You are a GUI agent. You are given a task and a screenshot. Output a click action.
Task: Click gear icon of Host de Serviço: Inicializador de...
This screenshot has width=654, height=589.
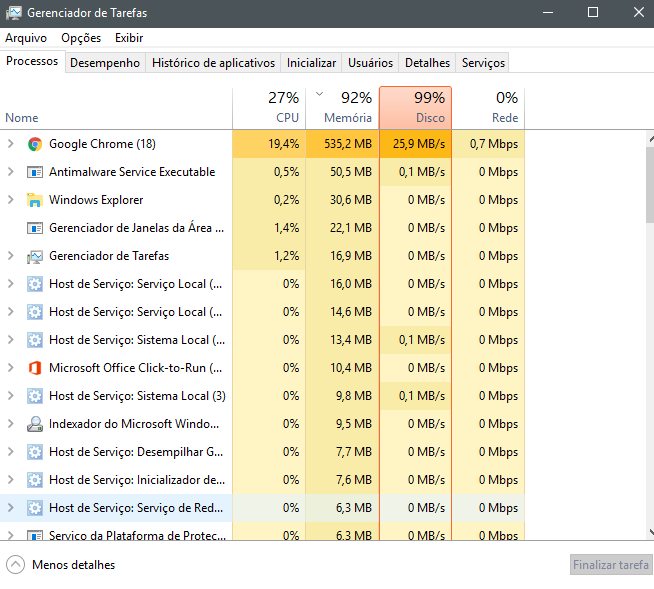point(35,480)
